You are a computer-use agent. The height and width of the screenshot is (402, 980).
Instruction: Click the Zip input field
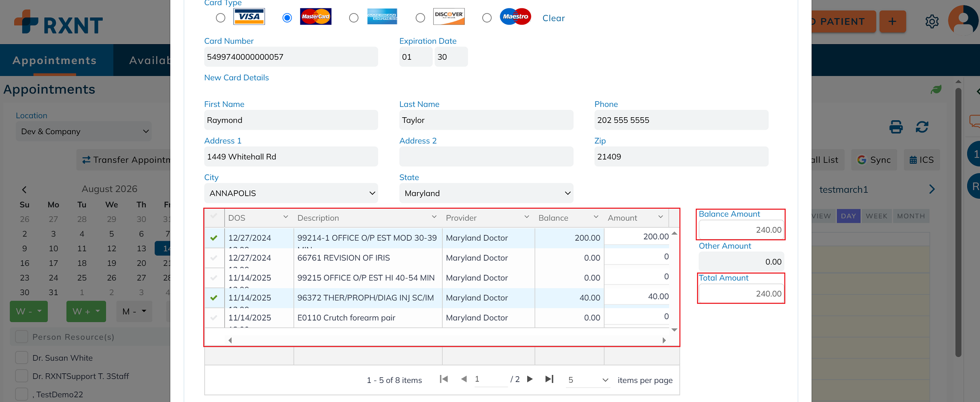point(681,157)
